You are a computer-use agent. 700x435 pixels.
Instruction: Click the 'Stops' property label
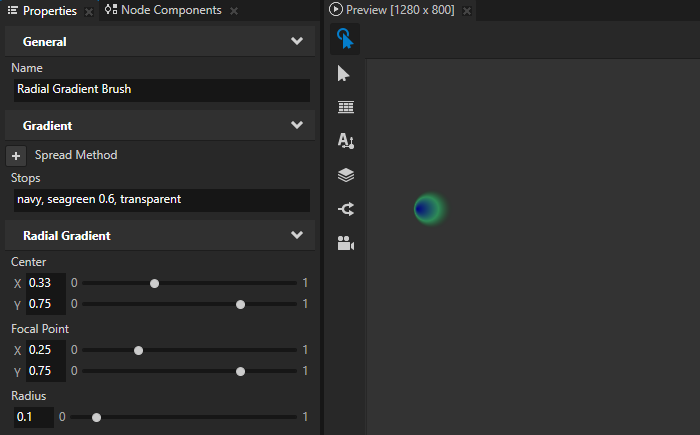point(25,178)
